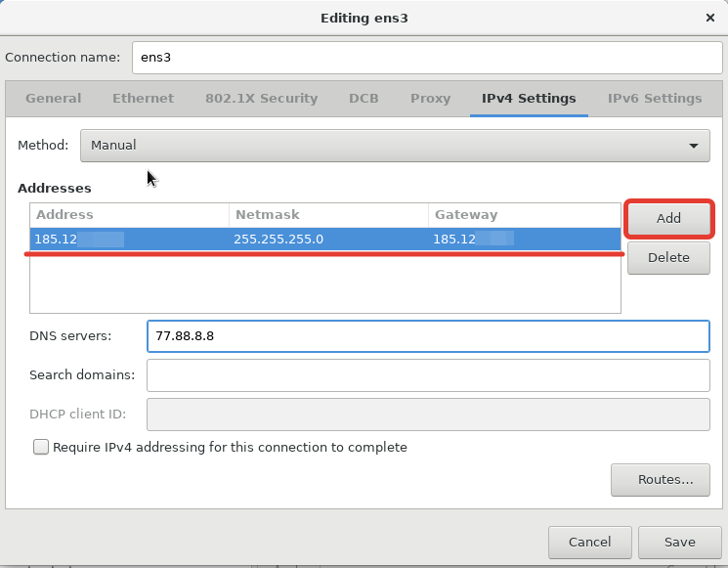Select the DCB tab

pyautogui.click(x=364, y=99)
